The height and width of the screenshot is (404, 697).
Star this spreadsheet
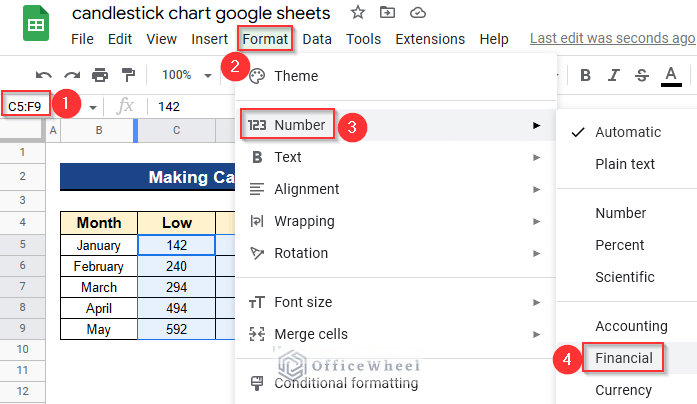[357, 13]
